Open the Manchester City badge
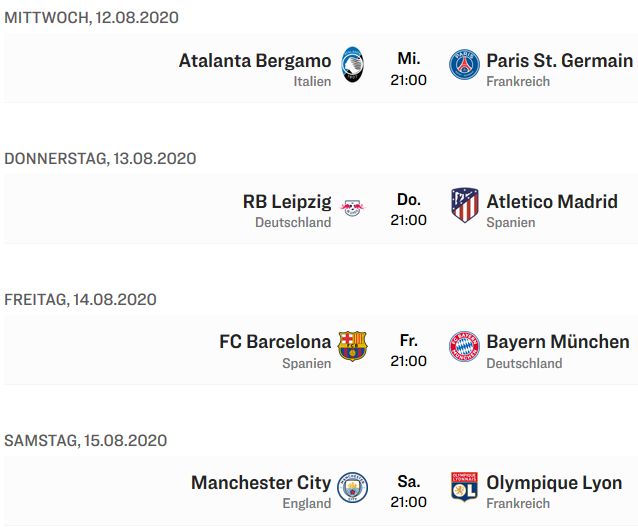 click(x=352, y=487)
